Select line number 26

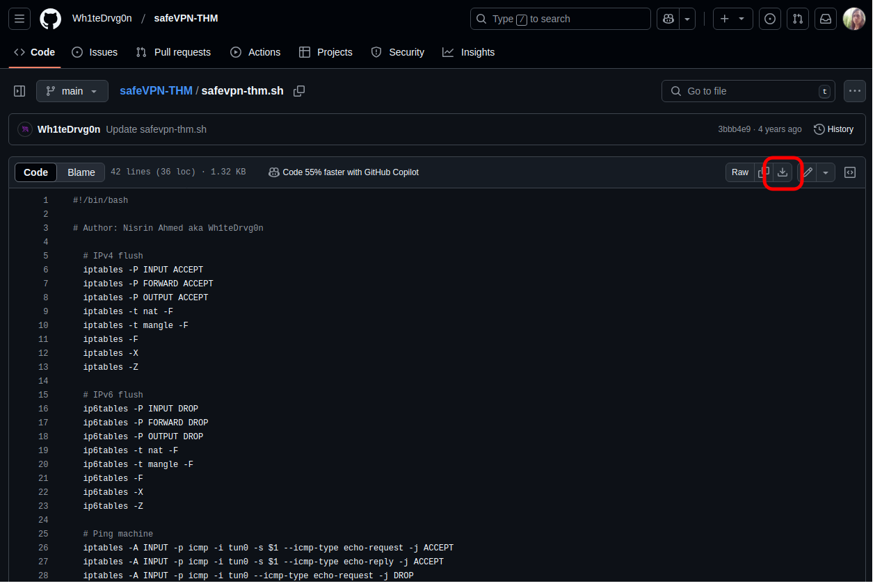coord(44,548)
